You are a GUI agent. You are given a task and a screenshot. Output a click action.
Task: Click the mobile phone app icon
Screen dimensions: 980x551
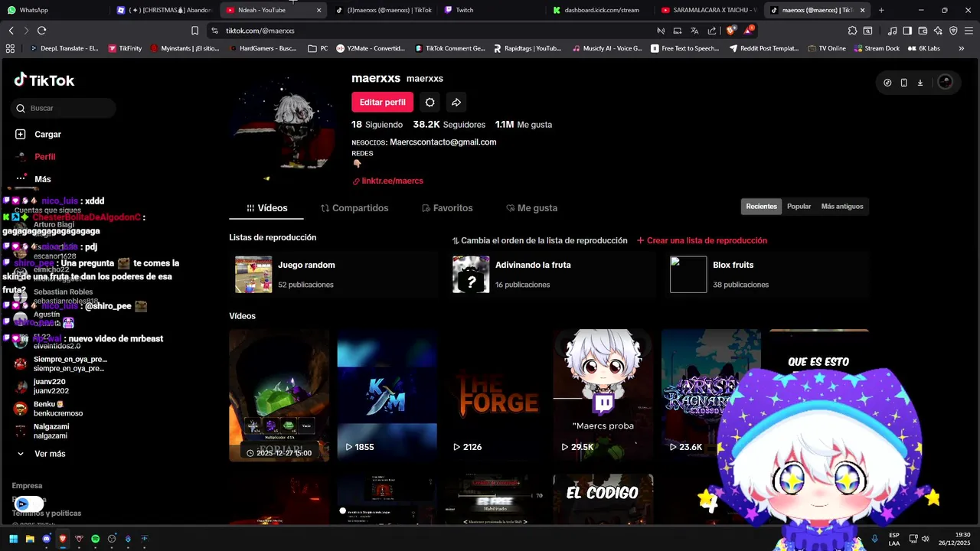pos(903,83)
